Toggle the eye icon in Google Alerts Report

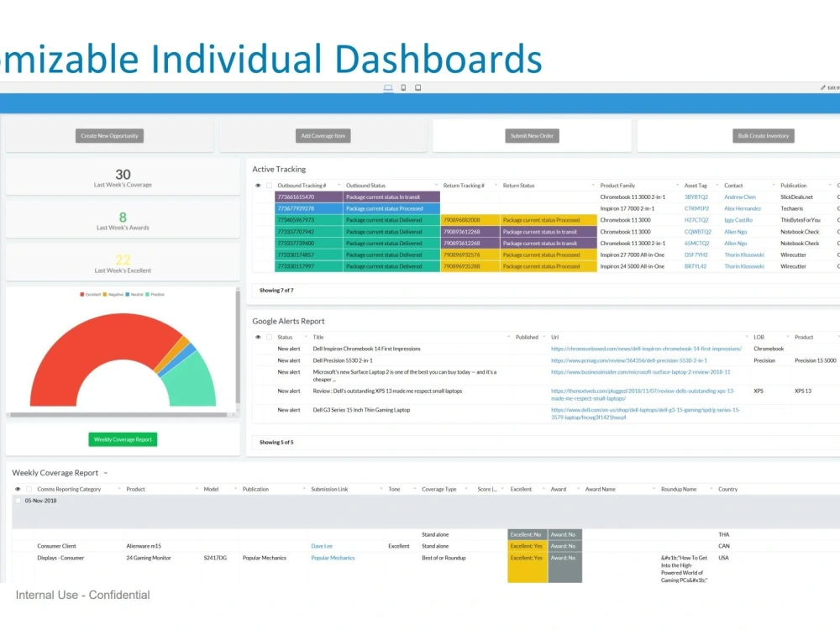pyautogui.click(x=258, y=337)
